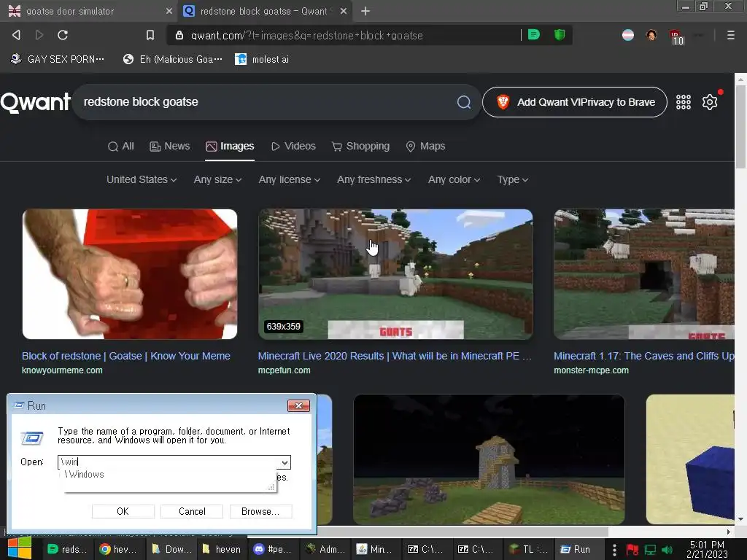
Task: Show hidden tray icons via dots
Action: tap(614, 549)
